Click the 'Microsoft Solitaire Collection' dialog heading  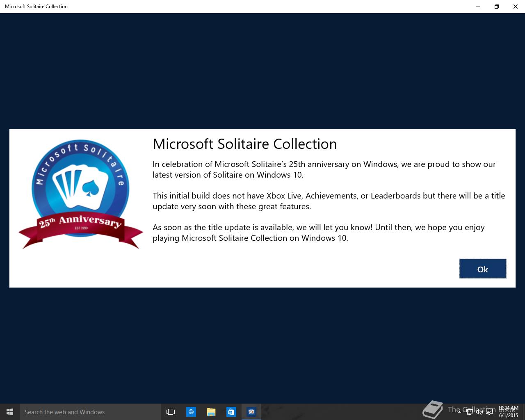(x=245, y=144)
